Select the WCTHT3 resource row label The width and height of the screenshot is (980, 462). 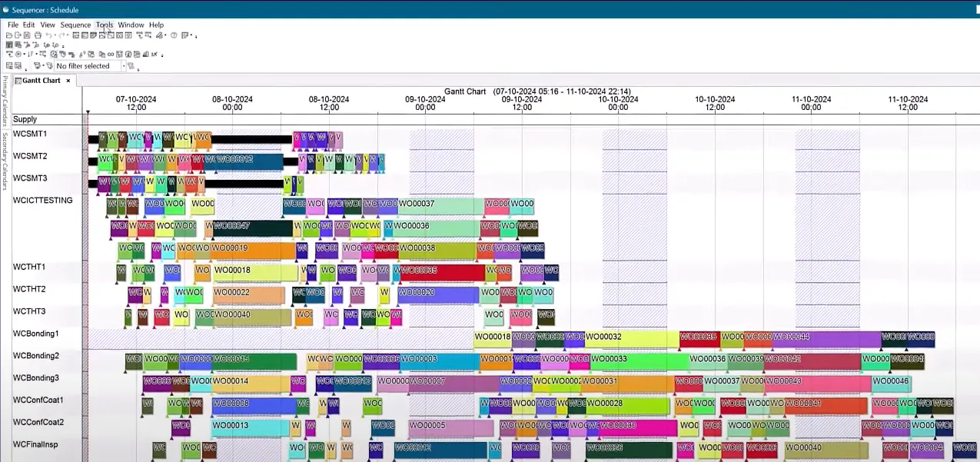pyautogui.click(x=29, y=311)
